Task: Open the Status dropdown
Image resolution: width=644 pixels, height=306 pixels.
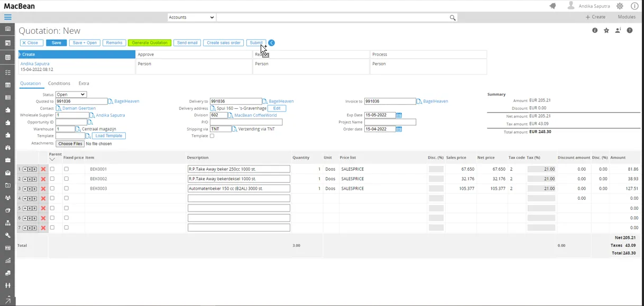Action: (71, 95)
